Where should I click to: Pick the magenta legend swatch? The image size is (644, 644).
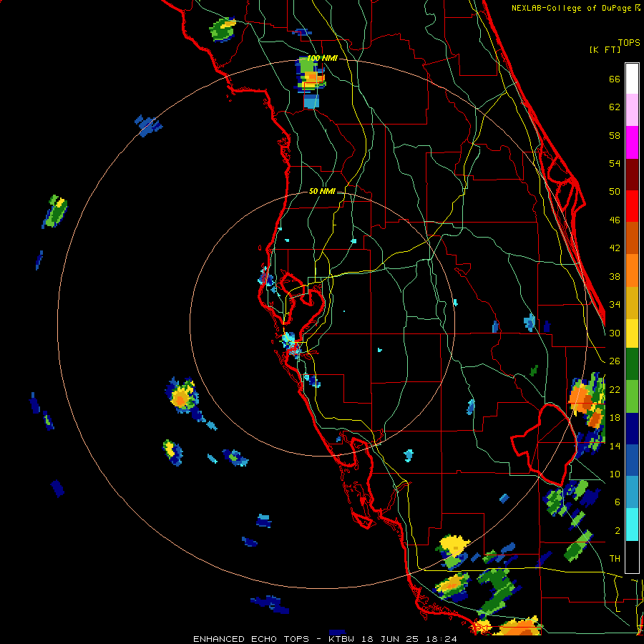pyautogui.click(x=632, y=142)
